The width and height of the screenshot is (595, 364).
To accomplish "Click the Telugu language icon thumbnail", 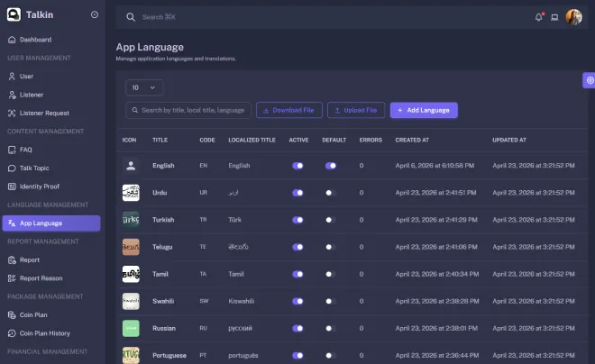I will coord(131,247).
